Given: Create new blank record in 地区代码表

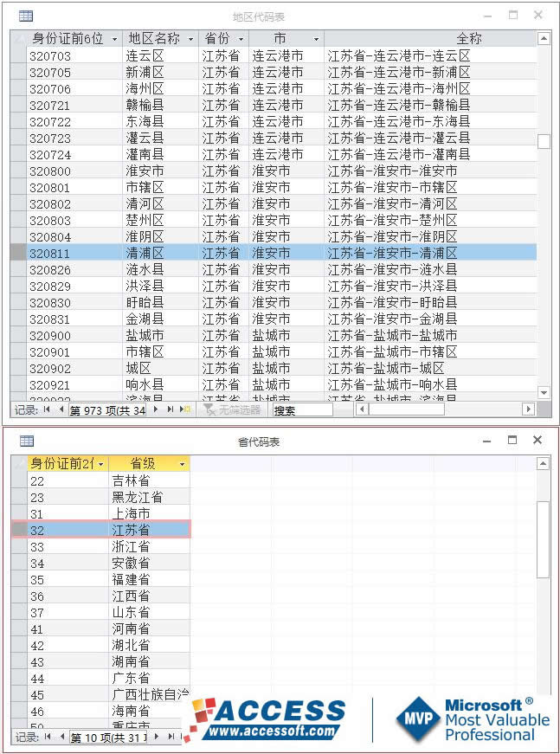Looking at the screenshot, I should pyautogui.click(x=185, y=409).
